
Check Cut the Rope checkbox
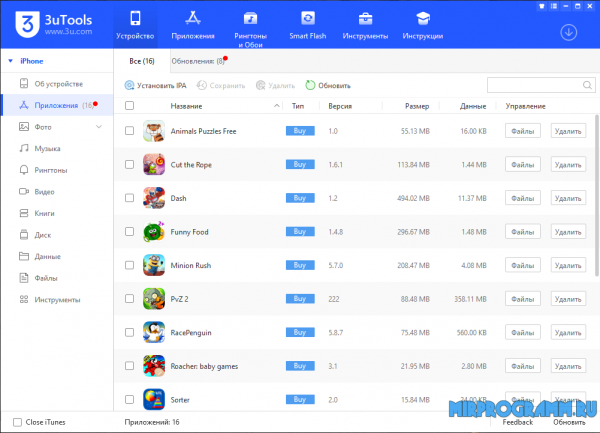129,164
